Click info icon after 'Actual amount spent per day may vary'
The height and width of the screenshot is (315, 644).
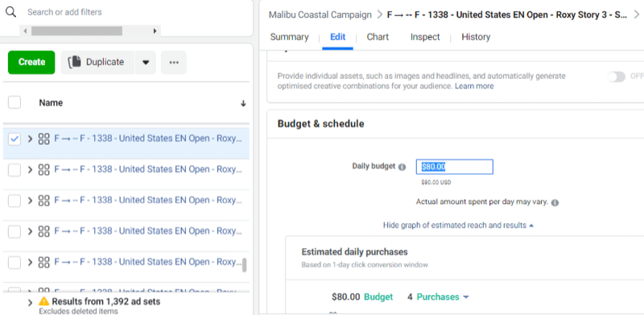[555, 203]
